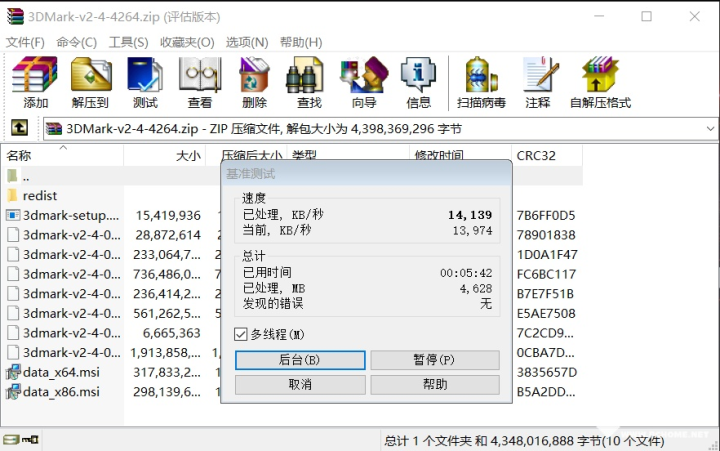Screen dimensions: 720x451
Task: Click the drive icon in status bar
Action: click(11, 440)
